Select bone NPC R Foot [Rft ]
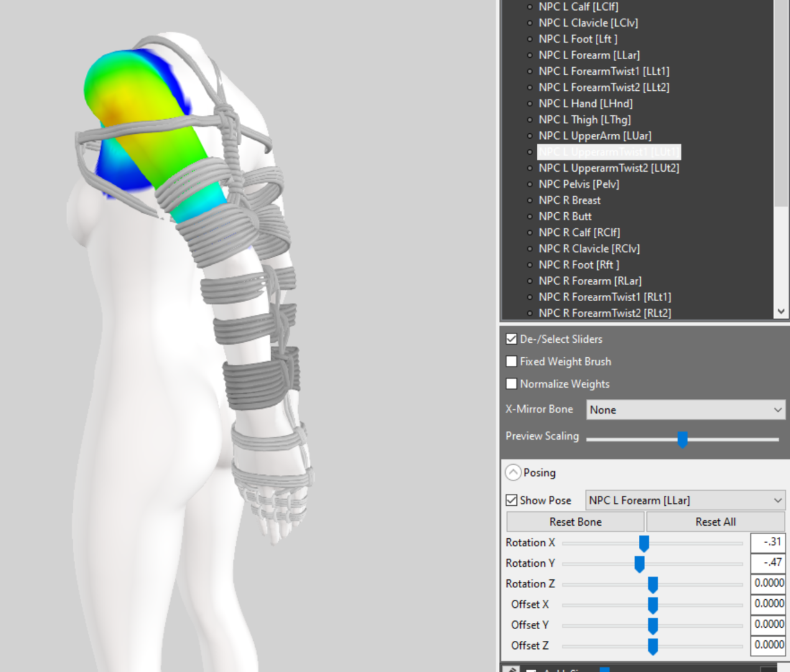Image resolution: width=790 pixels, height=672 pixels. pos(579,266)
